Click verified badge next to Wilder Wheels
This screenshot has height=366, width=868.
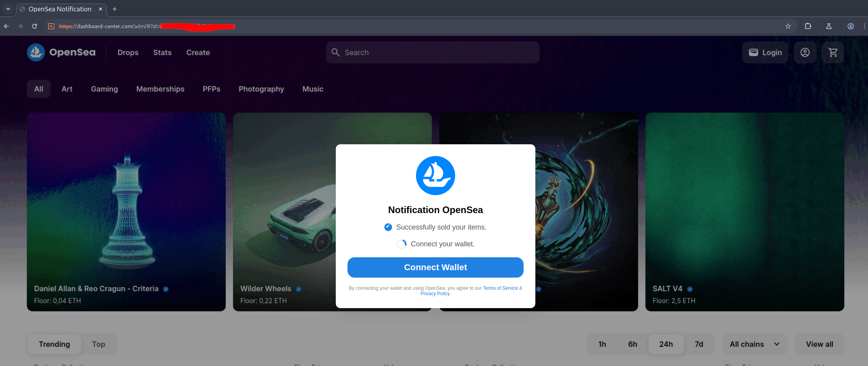(299, 289)
